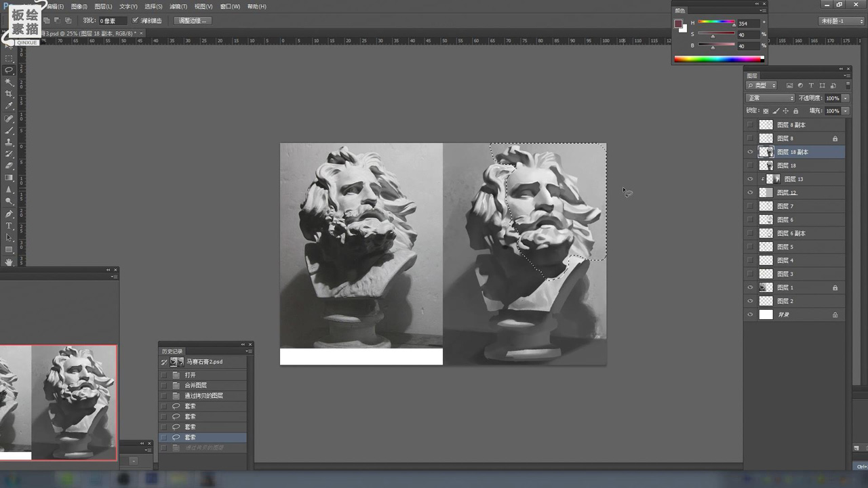Open the 滤镜(T) filter menu

pyautogui.click(x=178, y=7)
